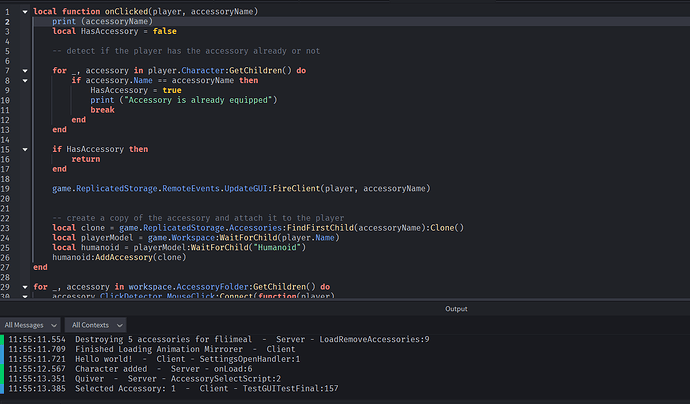Click 'HasAccessory = false' on line 3
The height and width of the screenshot is (404, 690).
tap(128, 31)
